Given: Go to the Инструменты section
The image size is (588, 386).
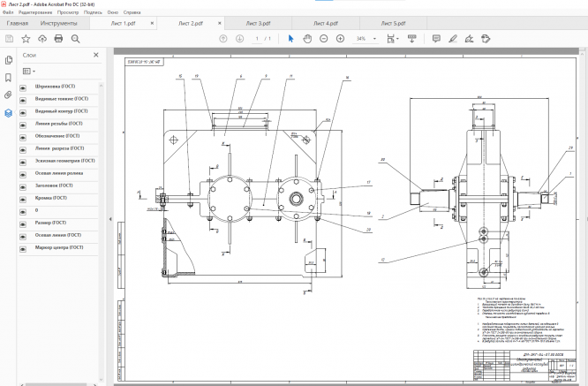Looking at the screenshot, I should pyautogui.click(x=58, y=24).
